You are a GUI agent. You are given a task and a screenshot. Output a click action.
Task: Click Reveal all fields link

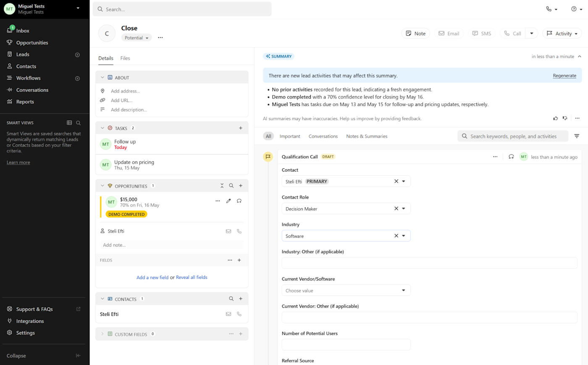click(192, 278)
